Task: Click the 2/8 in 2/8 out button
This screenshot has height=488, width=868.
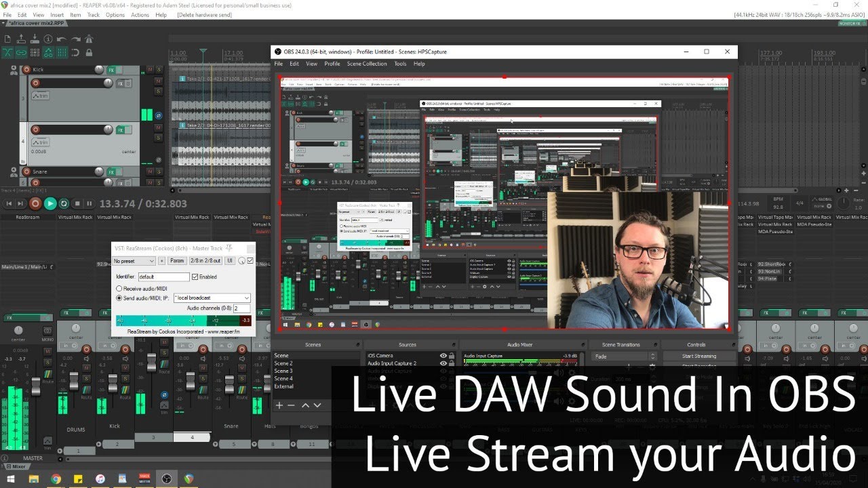Action: 205,261
